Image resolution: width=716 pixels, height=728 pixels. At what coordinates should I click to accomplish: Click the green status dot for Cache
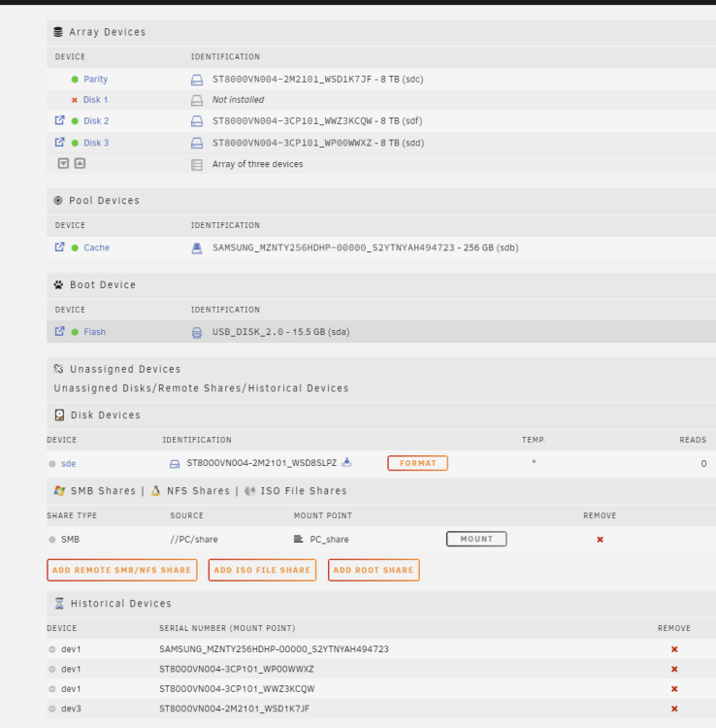click(75, 248)
